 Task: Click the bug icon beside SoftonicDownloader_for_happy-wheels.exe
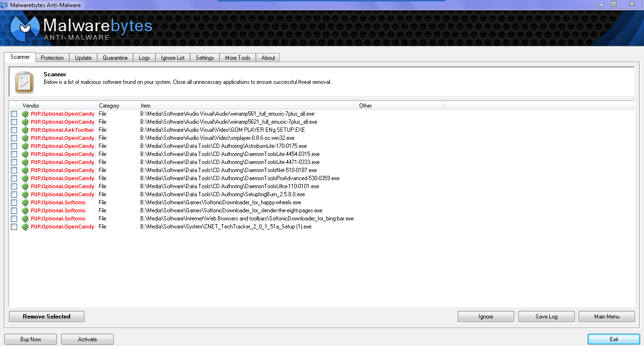pyautogui.click(x=25, y=202)
